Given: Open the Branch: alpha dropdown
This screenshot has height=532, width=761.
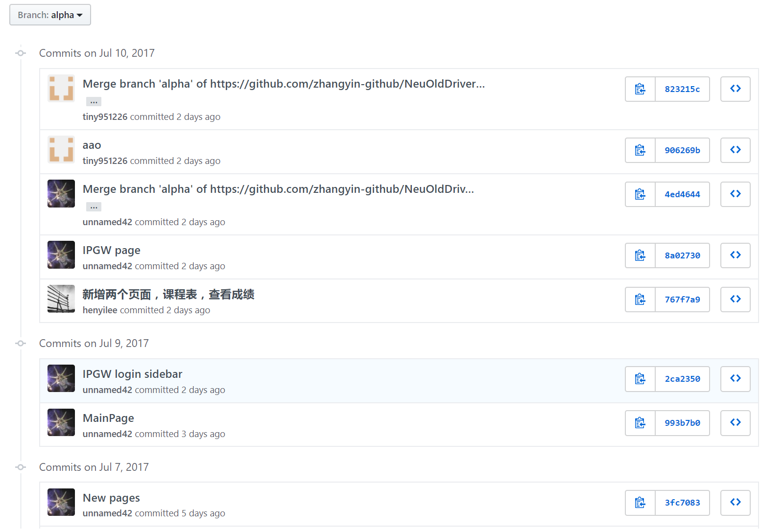Looking at the screenshot, I should pos(50,15).
